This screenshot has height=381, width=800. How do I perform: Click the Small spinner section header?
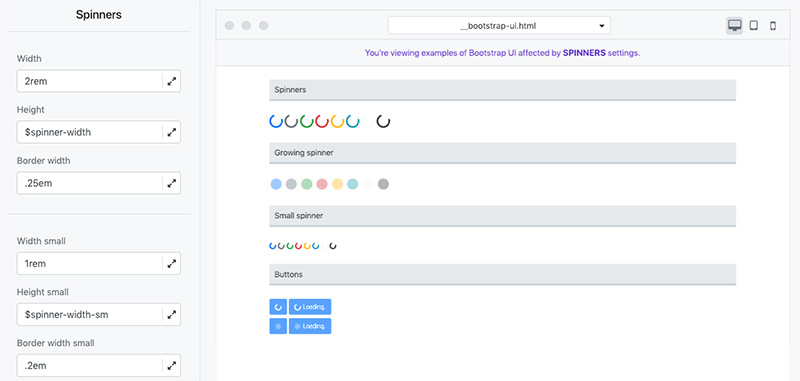coord(503,216)
